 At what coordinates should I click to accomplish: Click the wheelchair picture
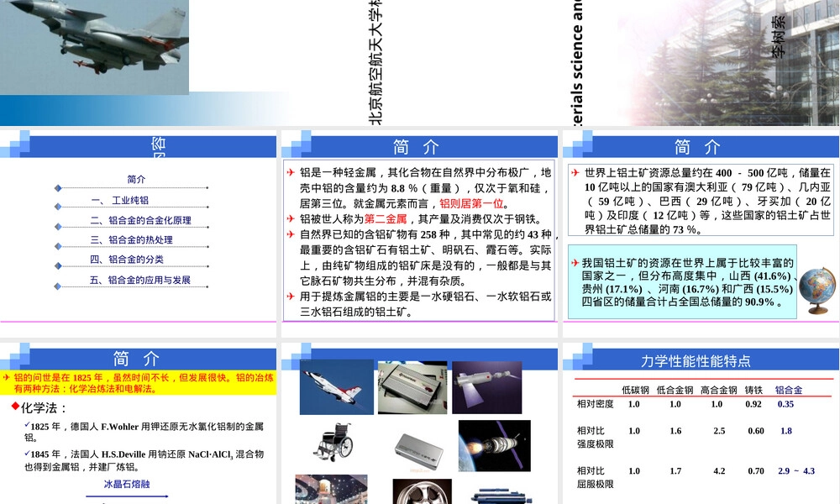pos(333,442)
